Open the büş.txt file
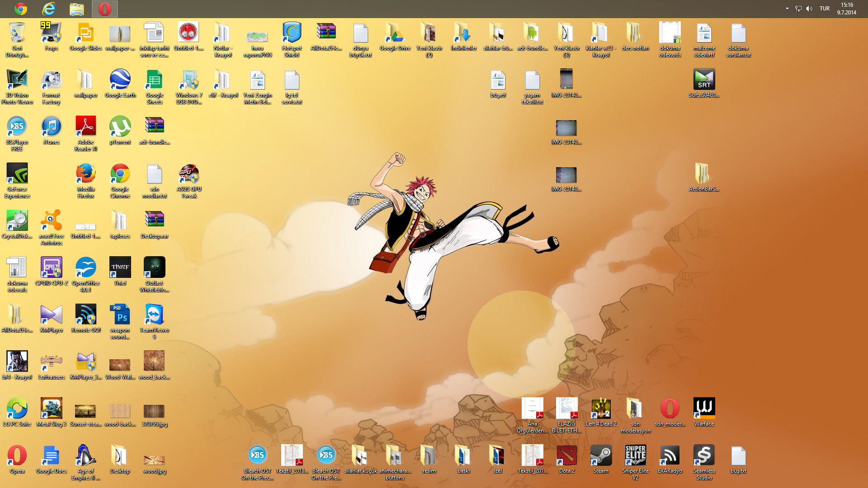 pyautogui.click(x=739, y=460)
